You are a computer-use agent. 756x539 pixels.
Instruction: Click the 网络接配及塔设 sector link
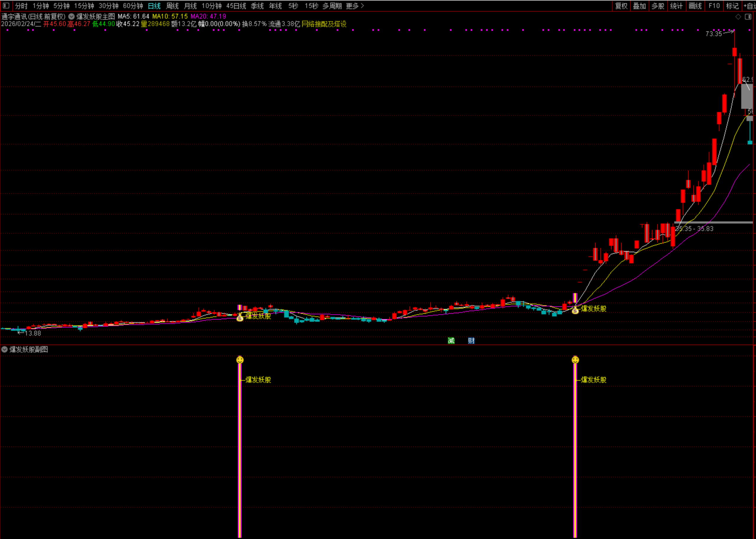324,24
